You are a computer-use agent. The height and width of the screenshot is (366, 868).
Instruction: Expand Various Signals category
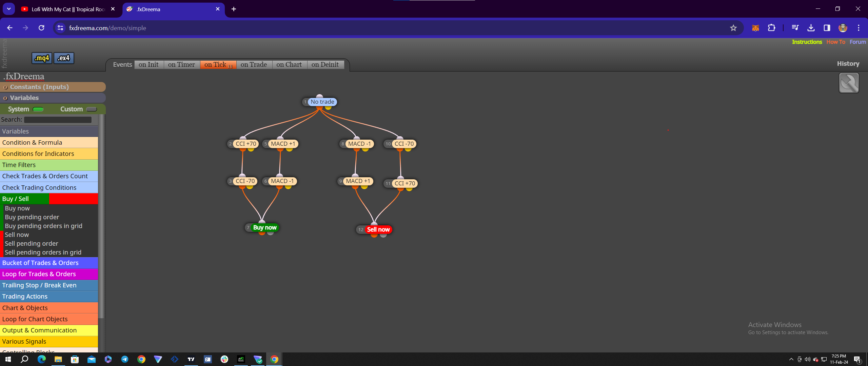tap(49, 342)
